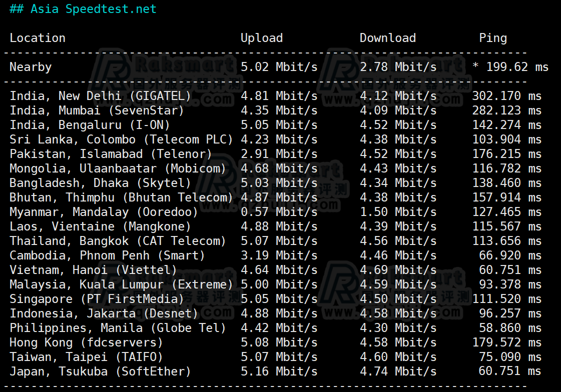The width and height of the screenshot is (561, 392).
Task: Click Hong Kong ping "179.572 ms"
Action: coord(506,342)
